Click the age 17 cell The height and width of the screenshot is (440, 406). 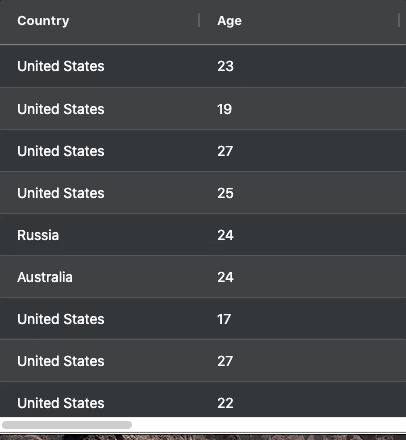pyautogui.click(x=224, y=319)
